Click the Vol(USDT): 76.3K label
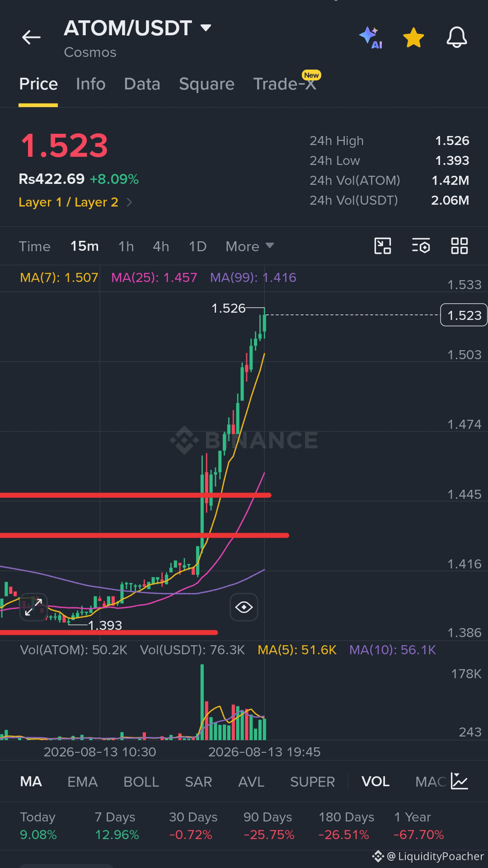The width and height of the screenshot is (488, 868). (x=192, y=650)
